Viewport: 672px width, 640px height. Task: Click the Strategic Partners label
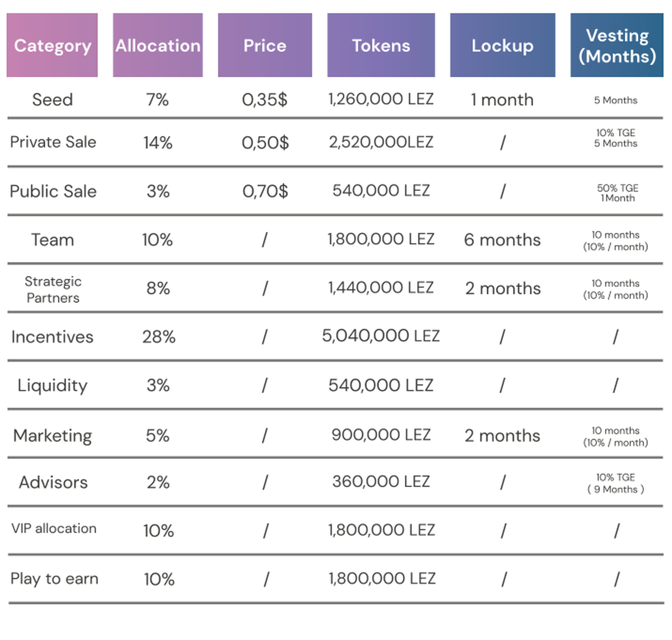pos(53,289)
